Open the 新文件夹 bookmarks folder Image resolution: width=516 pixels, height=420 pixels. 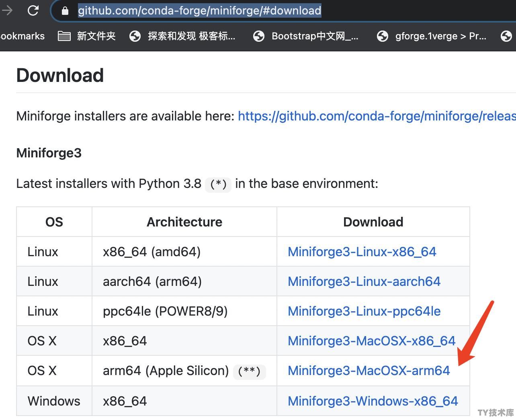coord(87,36)
